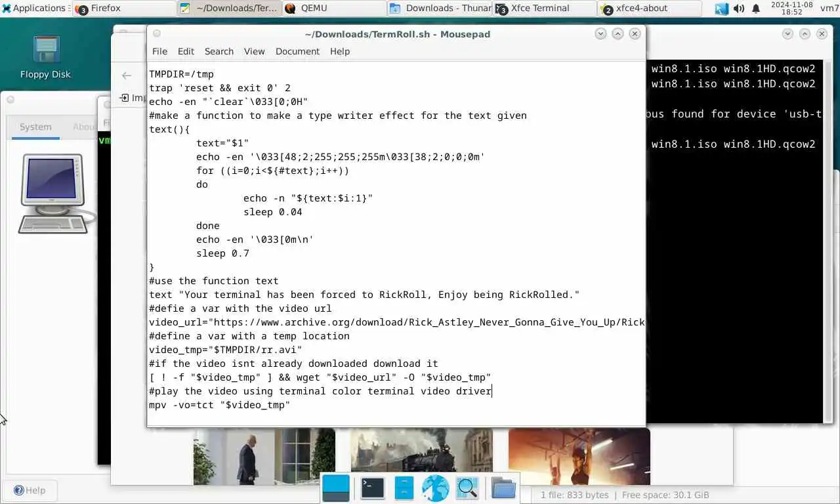Click the rear window's maximize button
The image size is (840, 504).
(805, 33)
